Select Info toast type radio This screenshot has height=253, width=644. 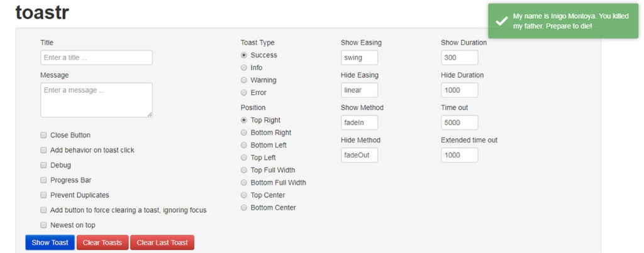[x=244, y=68]
